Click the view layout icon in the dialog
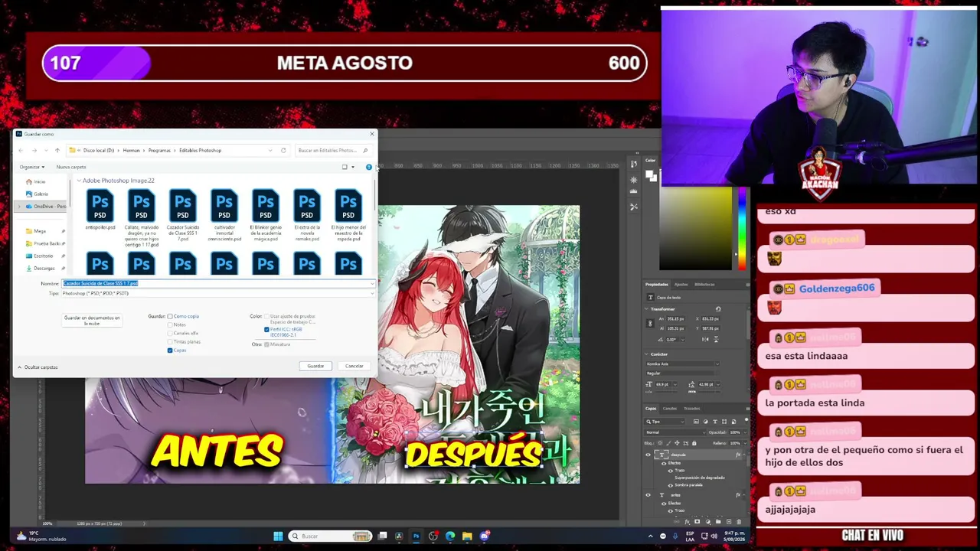 pyautogui.click(x=345, y=167)
